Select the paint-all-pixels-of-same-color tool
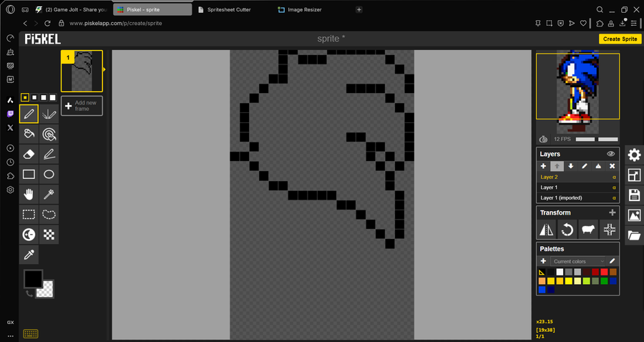The image size is (644, 342). [49, 134]
